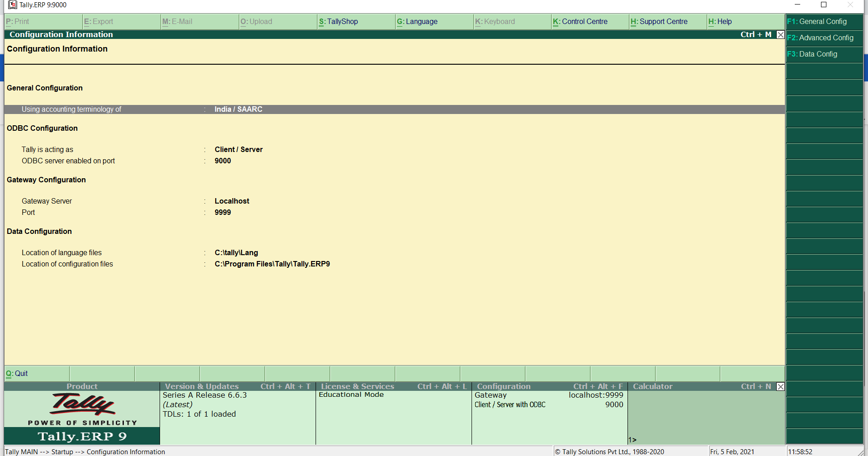Open E: Export option
This screenshot has width=868, height=456.
(x=122, y=21)
